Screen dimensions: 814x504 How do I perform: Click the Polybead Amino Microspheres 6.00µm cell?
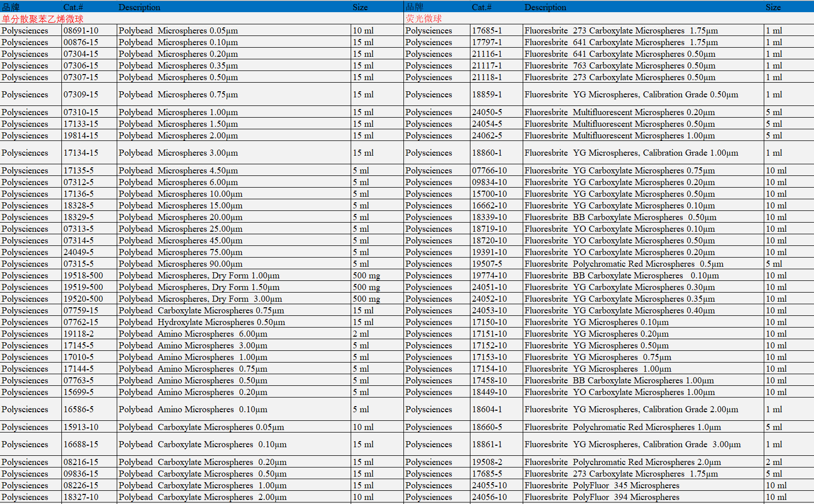193,334
